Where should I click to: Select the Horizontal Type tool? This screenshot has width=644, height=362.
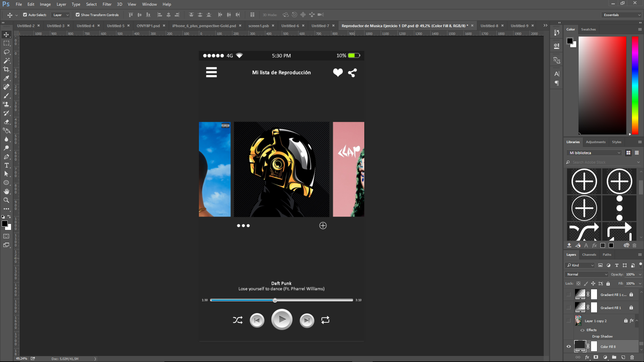click(x=6, y=165)
